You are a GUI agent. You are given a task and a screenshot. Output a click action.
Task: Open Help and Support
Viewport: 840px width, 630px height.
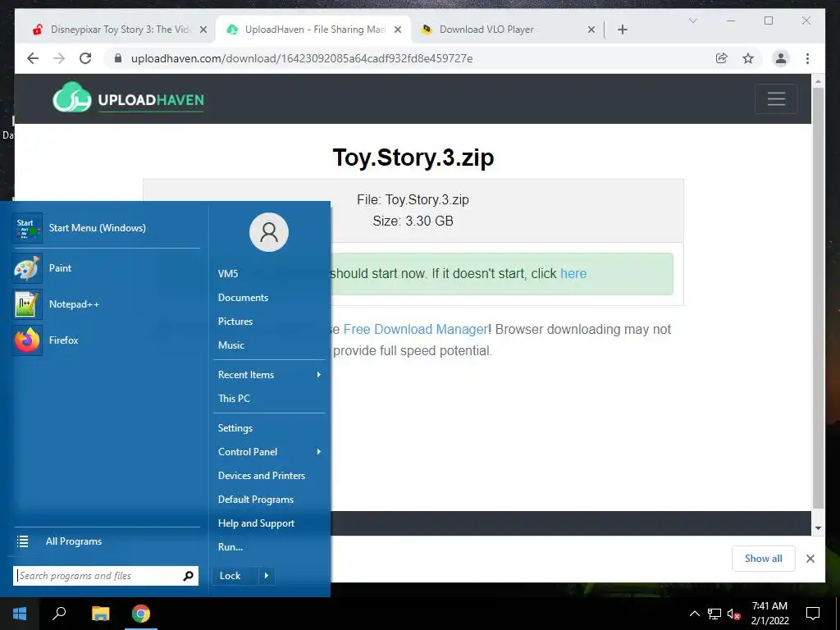[x=256, y=523]
